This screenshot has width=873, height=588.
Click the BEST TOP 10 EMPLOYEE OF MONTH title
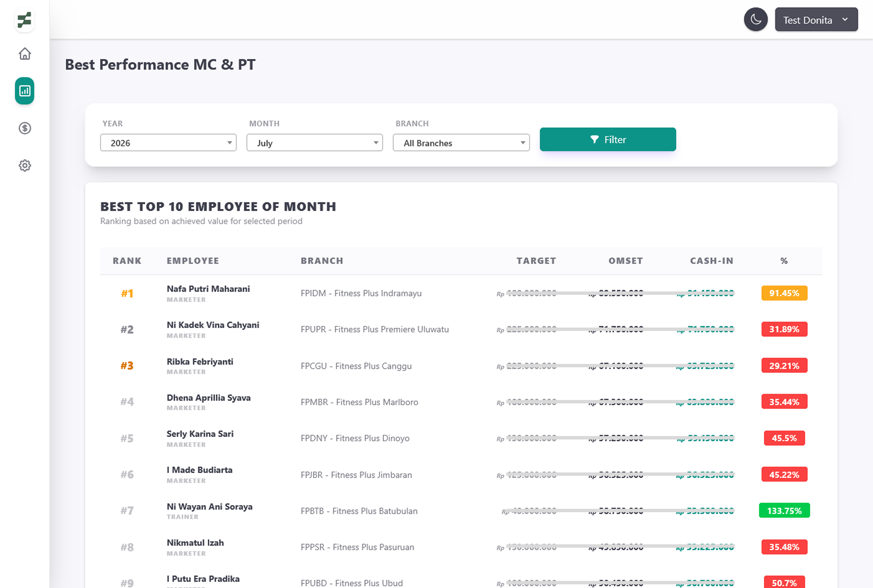(x=218, y=206)
